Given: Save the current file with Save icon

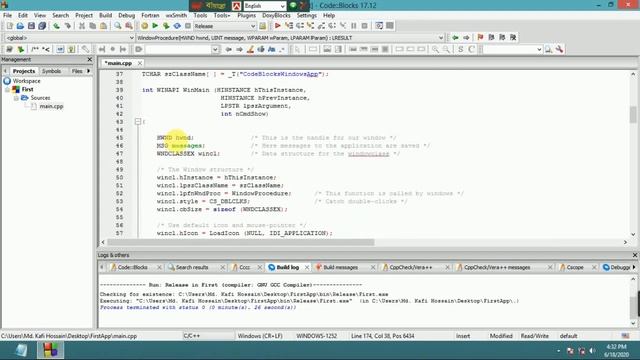Looking at the screenshot, I should coord(31,26).
